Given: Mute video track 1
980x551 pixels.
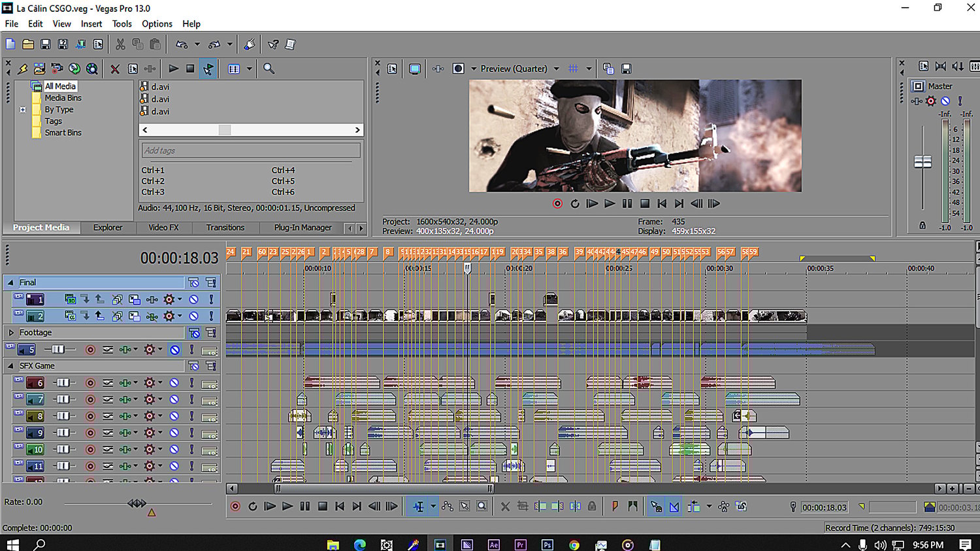Looking at the screenshot, I should point(194,299).
